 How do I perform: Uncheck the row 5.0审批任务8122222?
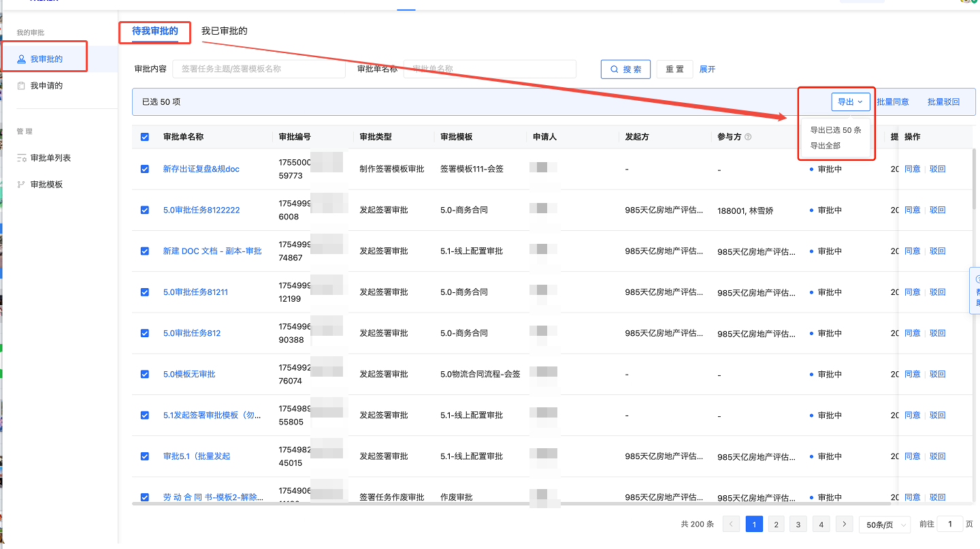point(145,210)
